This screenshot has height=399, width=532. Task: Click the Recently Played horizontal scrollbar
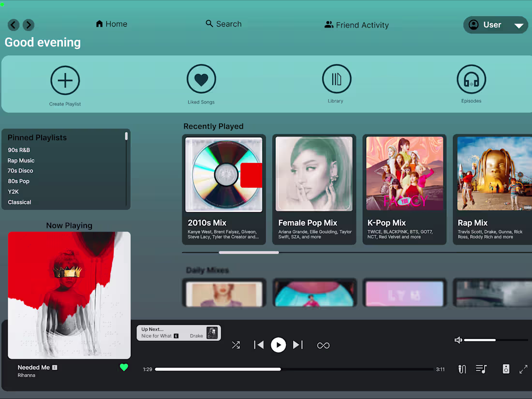[249, 252]
